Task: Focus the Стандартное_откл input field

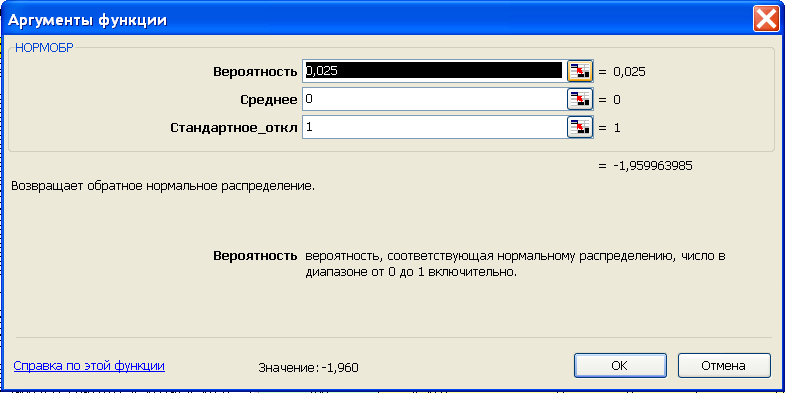Action: pos(434,127)
